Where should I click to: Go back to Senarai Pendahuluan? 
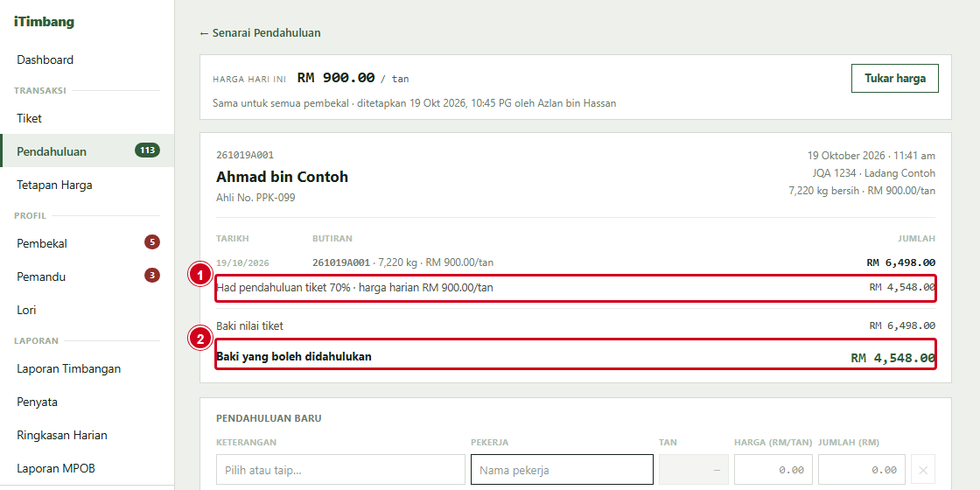pos(260,33)
